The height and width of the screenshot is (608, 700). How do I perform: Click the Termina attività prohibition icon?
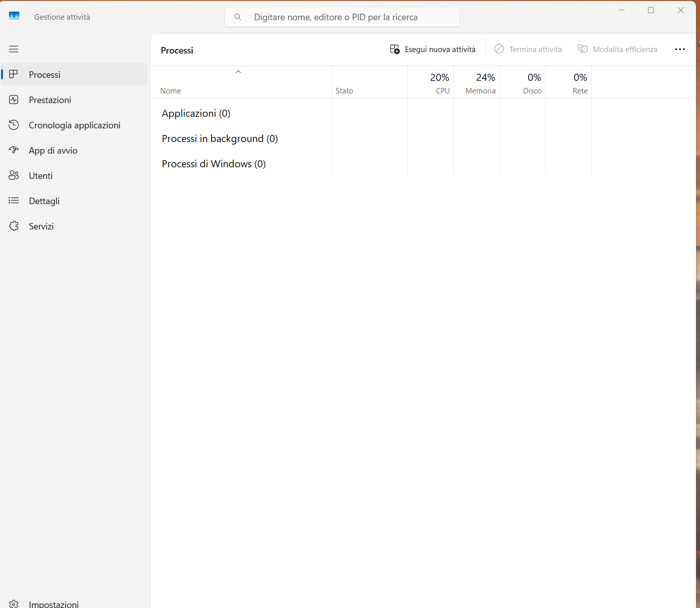point(499,49)
